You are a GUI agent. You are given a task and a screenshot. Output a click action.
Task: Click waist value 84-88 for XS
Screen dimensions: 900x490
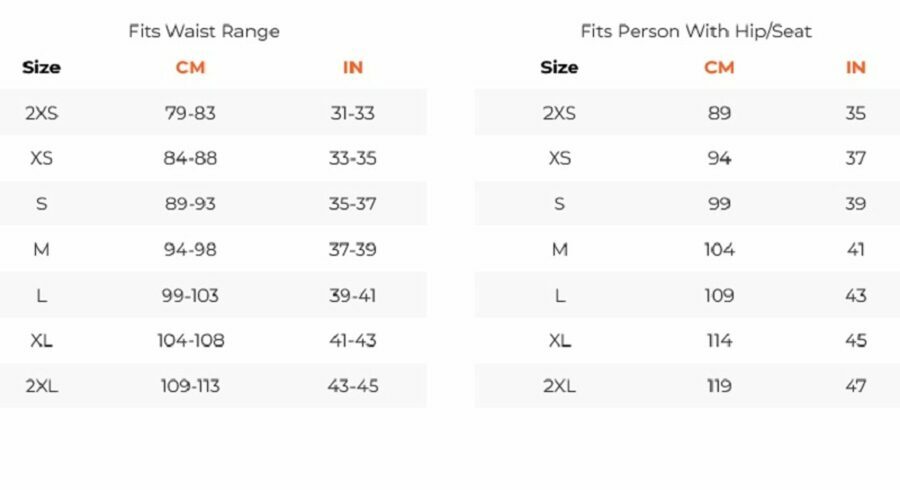tap(190, 158)
